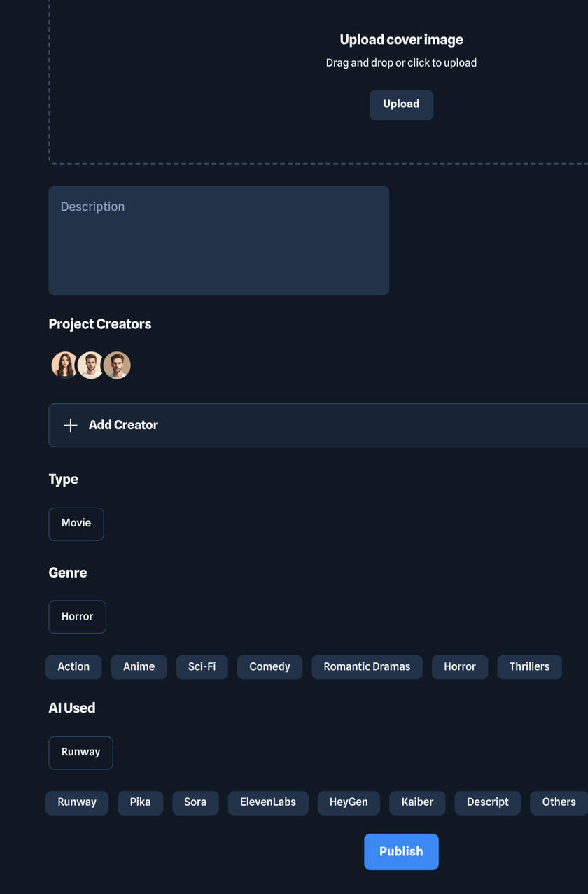Choose the Descript AI tag

(x=487, y=802)
